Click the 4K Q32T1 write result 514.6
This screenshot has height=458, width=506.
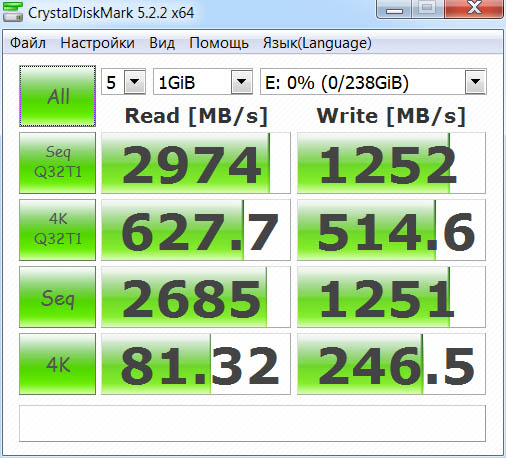pyautogui.click(x=391, y=230)
